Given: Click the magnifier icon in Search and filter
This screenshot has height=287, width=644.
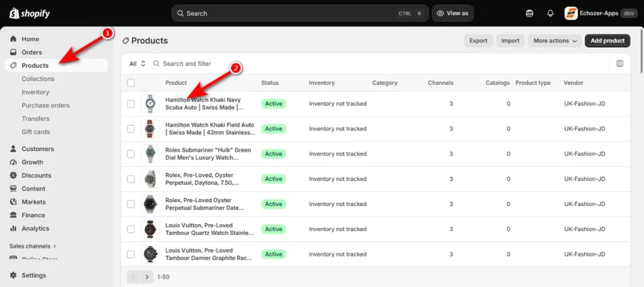Looking at the screenshot, I should coord(157,64).
